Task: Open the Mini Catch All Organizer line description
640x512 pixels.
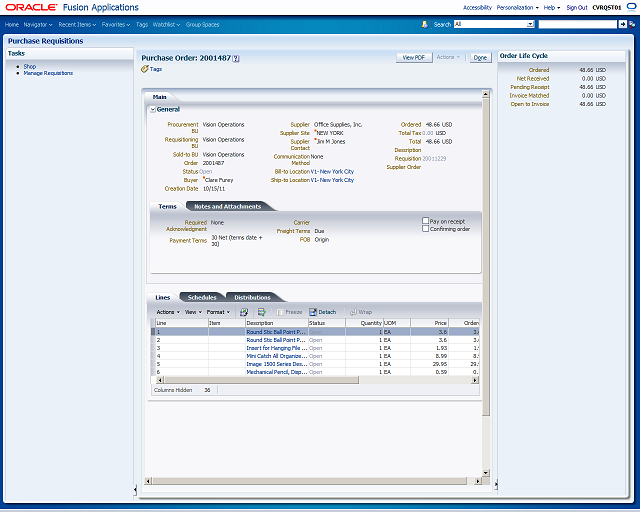Action: 276,356
